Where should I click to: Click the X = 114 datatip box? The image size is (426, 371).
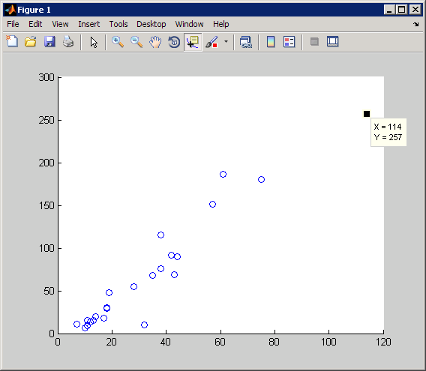coord(388,132)
